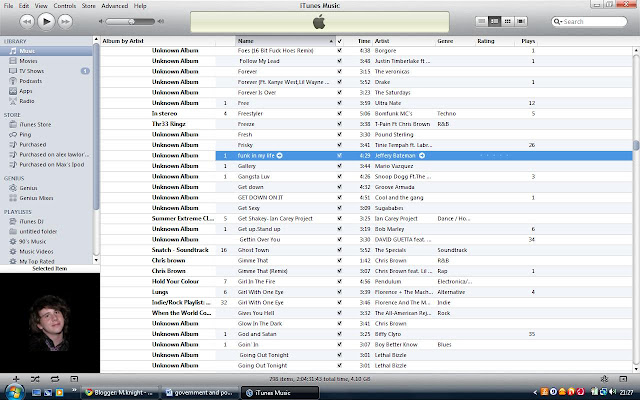Click the Search field

[x=589, y=22]
